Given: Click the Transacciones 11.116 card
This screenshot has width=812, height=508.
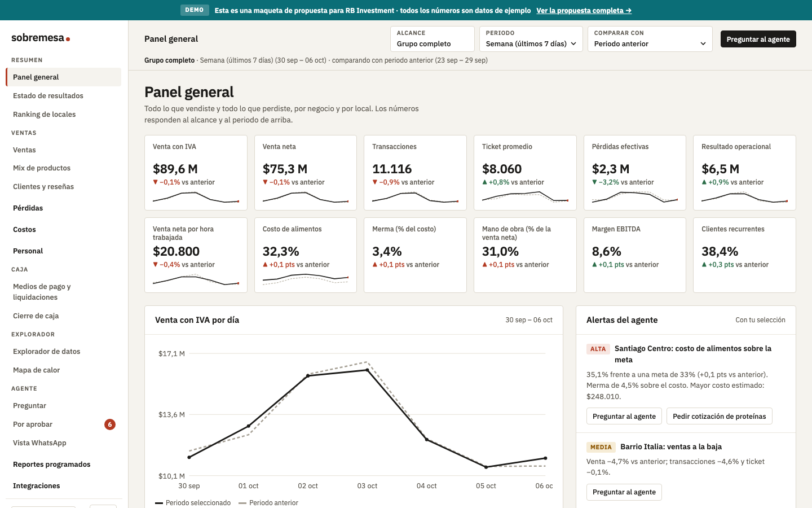Looking at the screenshot, I should 415,173.
